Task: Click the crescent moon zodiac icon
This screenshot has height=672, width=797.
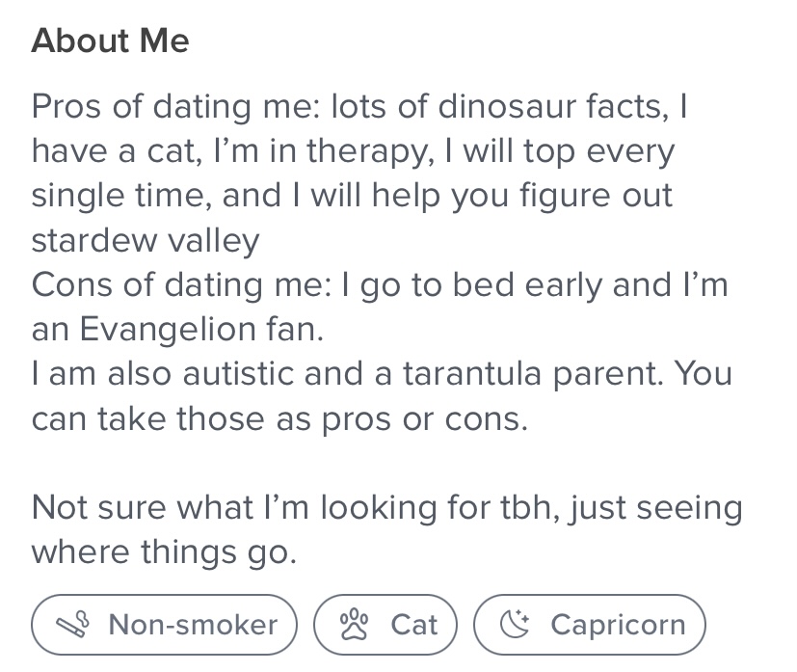Action: pyautogui.click(x=515, y=624)
